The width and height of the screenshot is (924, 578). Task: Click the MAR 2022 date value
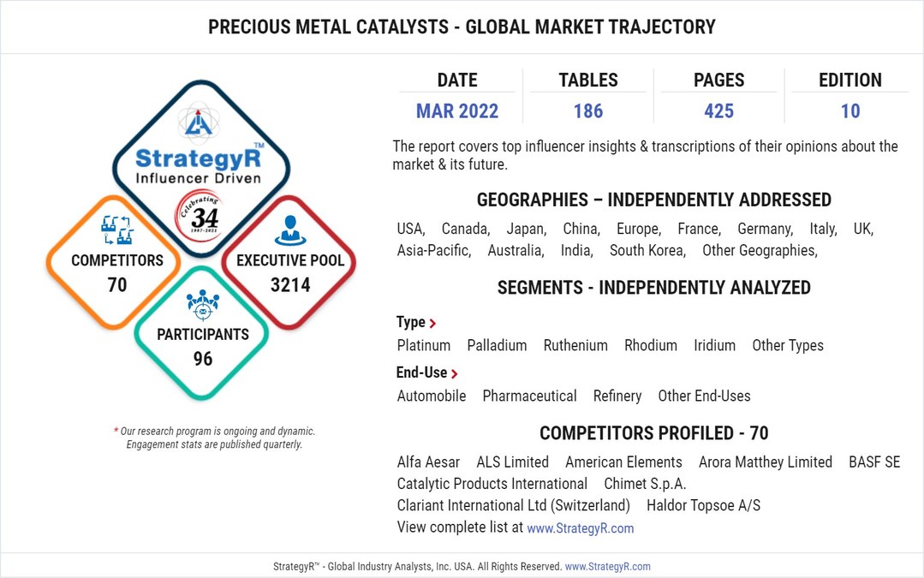pos(457,111)
